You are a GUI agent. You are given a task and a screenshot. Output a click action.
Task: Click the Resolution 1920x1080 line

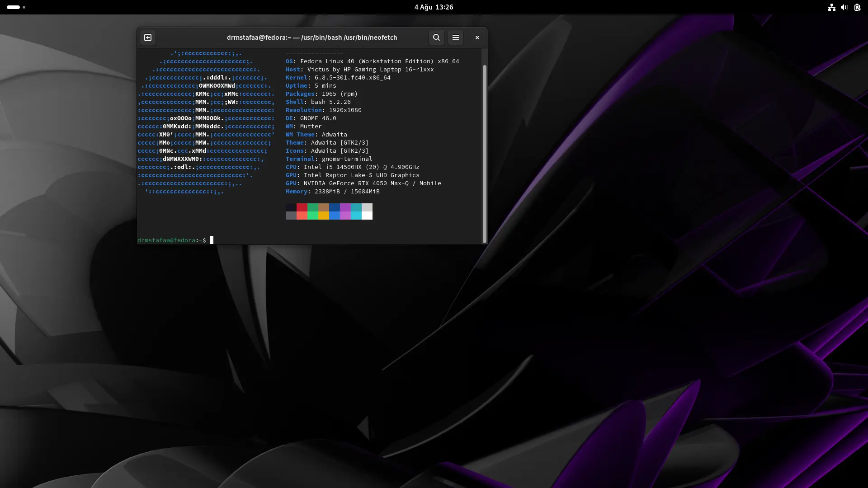pyautogui.click(x=324, y=110)
